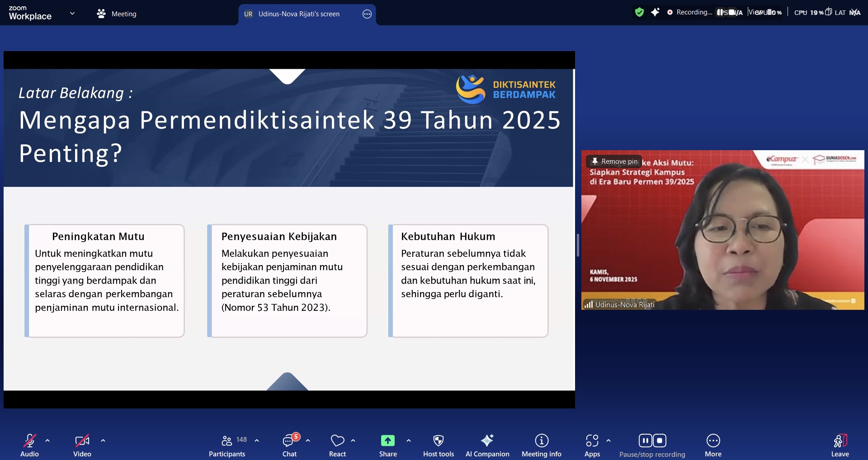868x460 pixels.
Task: Open the More options menu
Action: 713,445
